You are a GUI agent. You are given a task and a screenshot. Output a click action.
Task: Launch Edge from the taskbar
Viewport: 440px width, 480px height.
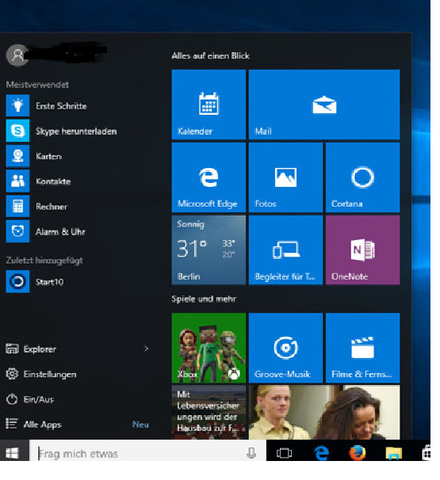(321, 453)
